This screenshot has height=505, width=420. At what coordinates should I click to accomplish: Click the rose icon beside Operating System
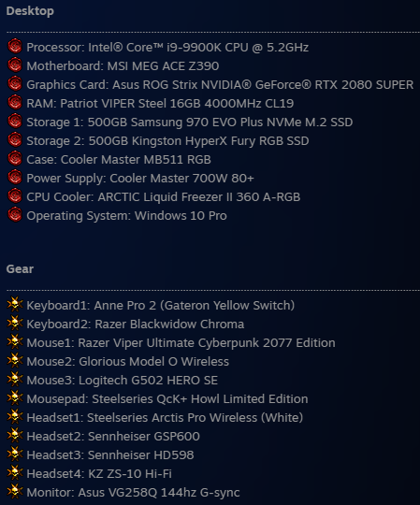[15, 214]
